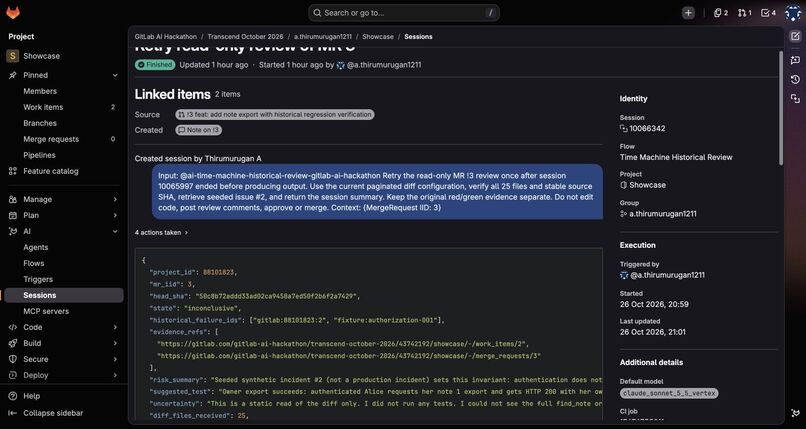Click the Help question mark icon

13,396
